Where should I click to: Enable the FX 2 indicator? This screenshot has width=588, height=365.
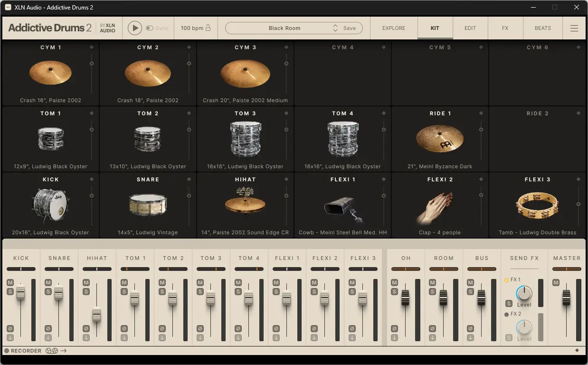(507, 314)
